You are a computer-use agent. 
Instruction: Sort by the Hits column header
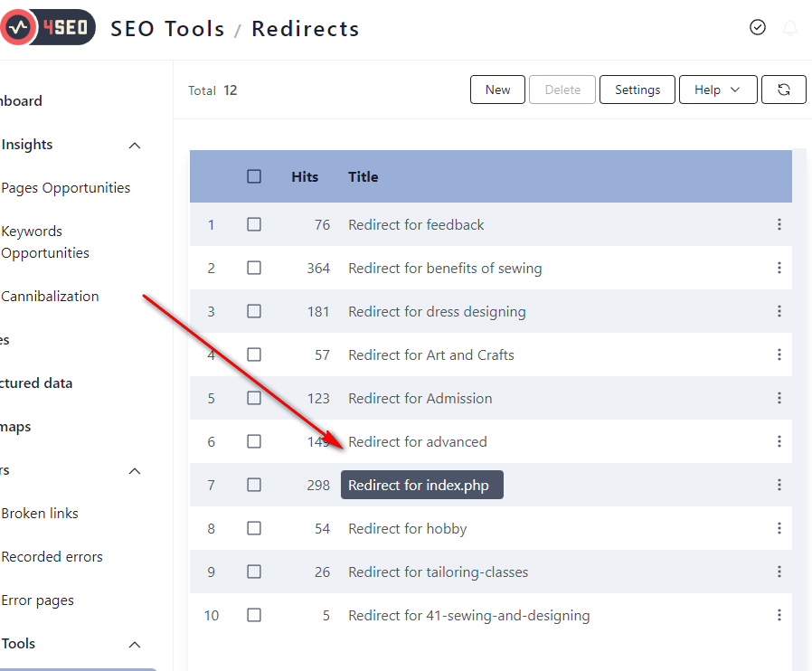(305, 176)
